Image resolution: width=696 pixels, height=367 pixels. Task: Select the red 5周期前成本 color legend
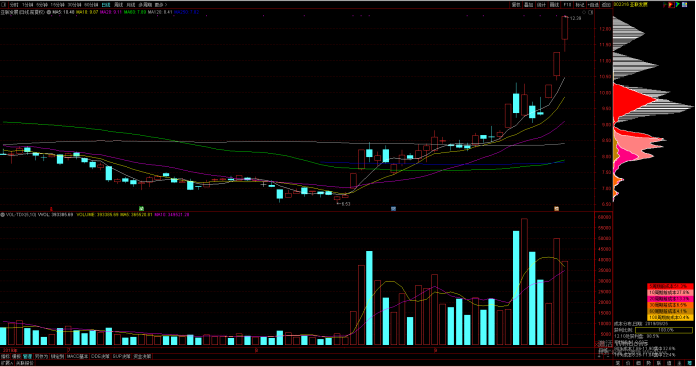tap(670, 286)
